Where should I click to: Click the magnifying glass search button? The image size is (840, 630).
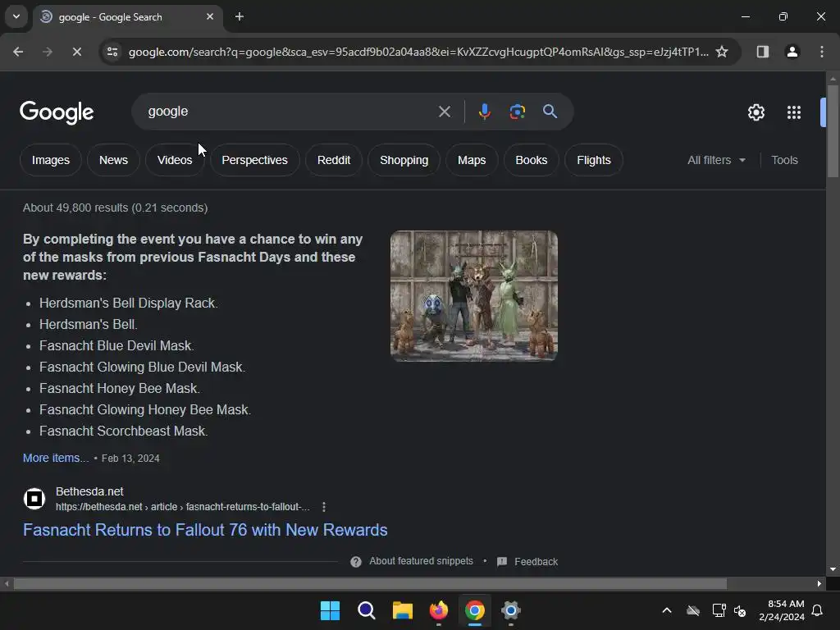tap(550, 112)
